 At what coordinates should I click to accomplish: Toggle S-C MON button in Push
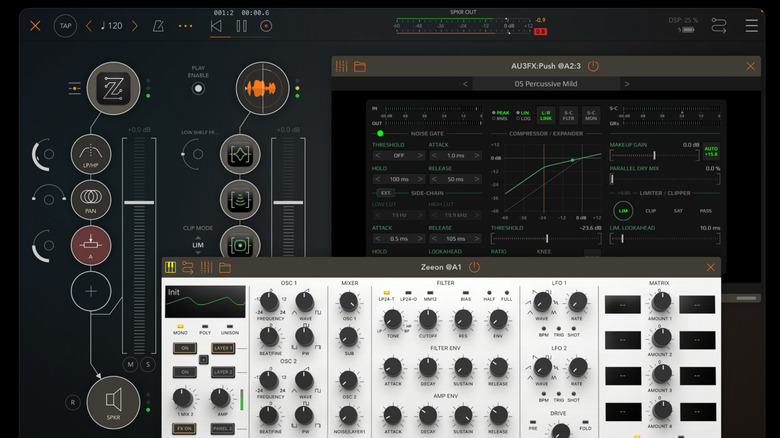coord(590,115)
